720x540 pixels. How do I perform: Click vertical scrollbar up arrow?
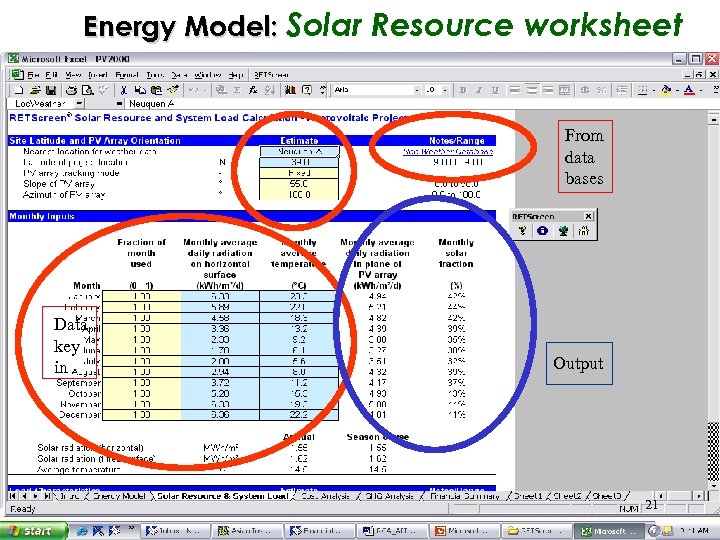(x=713, y=119)
